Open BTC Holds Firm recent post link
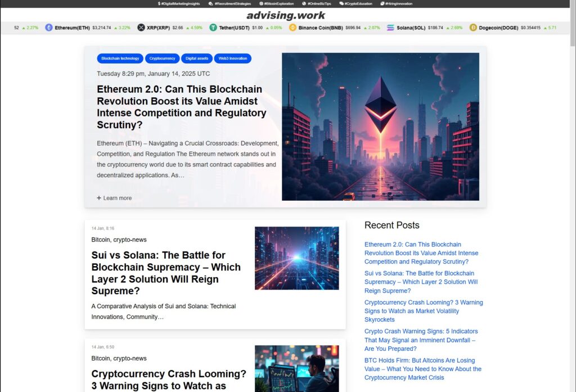Viewport: 576px width, 392px height. [423, 369]
